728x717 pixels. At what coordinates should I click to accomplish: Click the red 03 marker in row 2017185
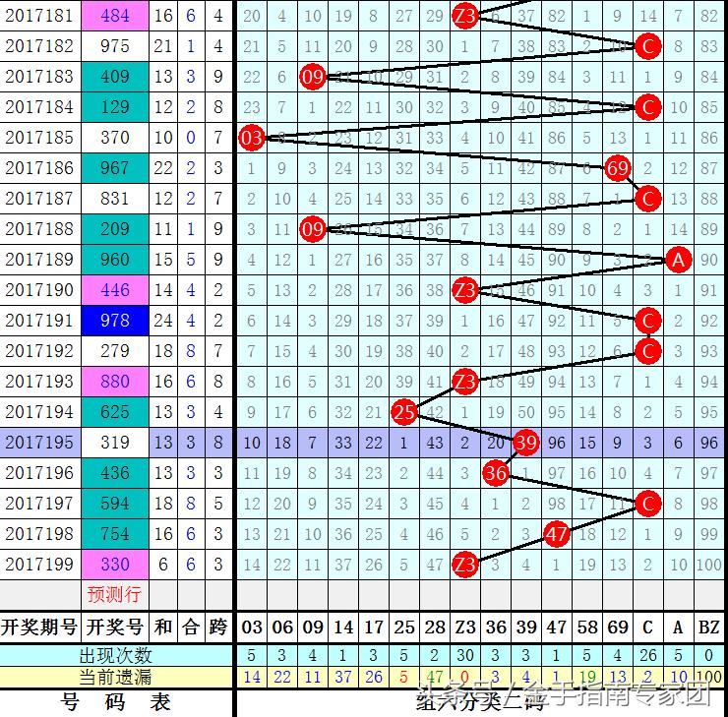(x=252, y=138)
